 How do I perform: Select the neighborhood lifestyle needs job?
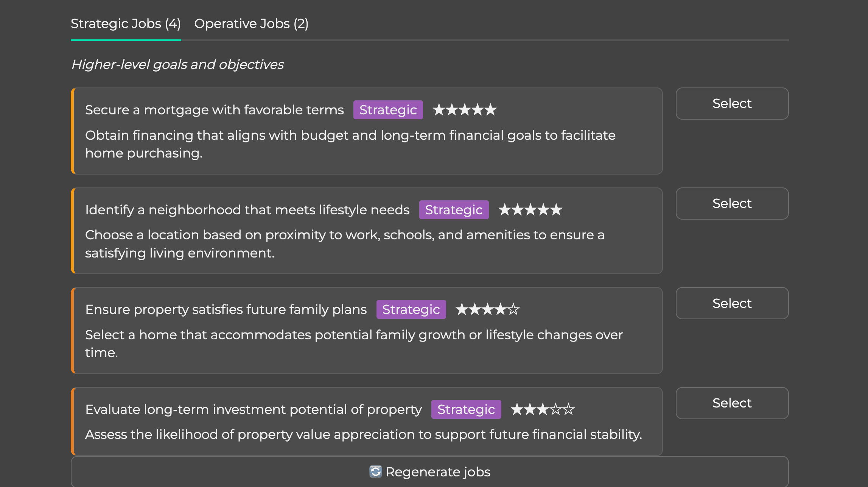point(732,203)
